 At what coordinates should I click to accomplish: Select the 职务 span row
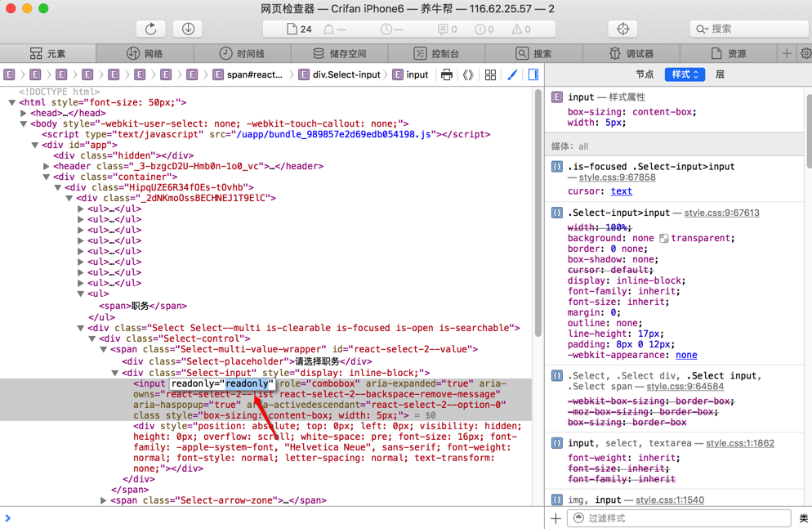tap(143, 306)
